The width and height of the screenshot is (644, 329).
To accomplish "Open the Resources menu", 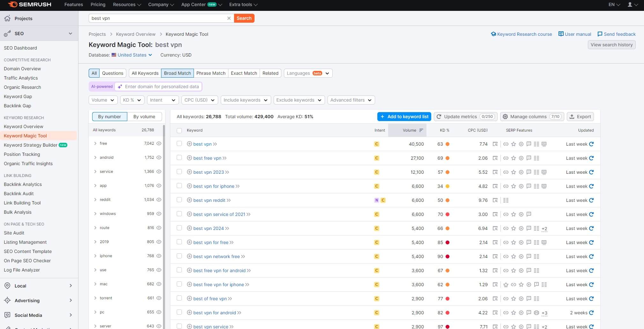I will (x=127, y=4).
